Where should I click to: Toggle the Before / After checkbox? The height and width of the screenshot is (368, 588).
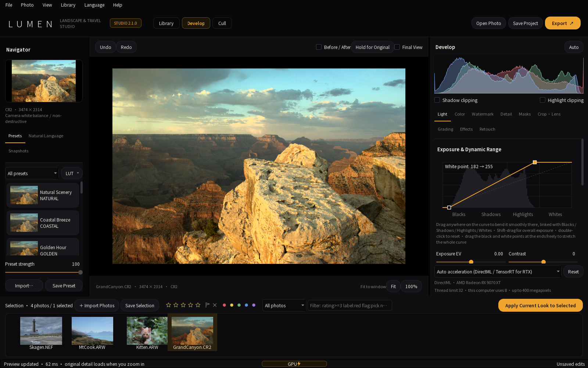[x=319, y=47]
